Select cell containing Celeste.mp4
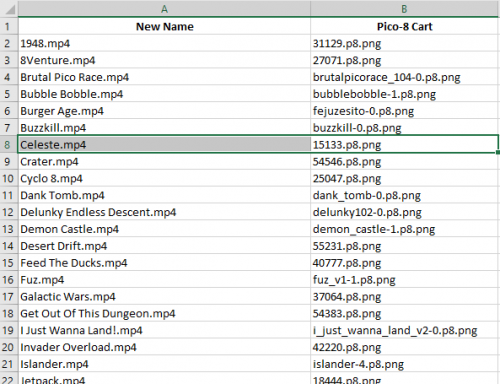This screenshot has height=384, width=500. (x=164, y=145)
